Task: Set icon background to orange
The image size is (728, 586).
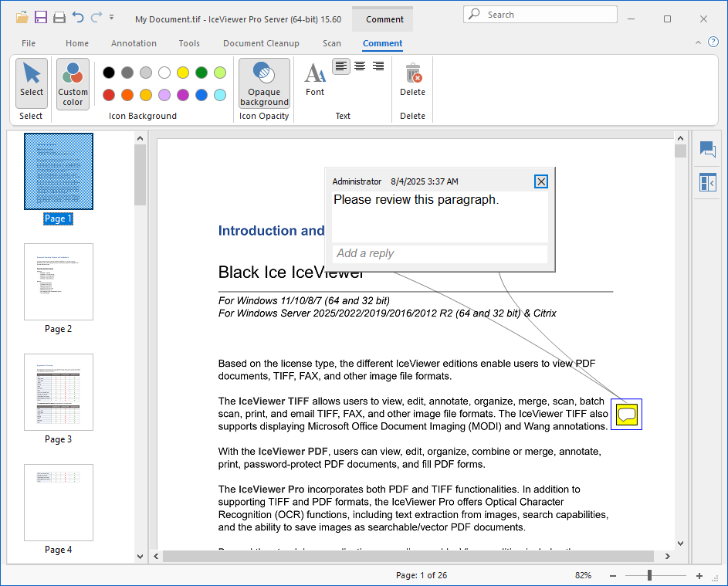Action: point(127,95)
